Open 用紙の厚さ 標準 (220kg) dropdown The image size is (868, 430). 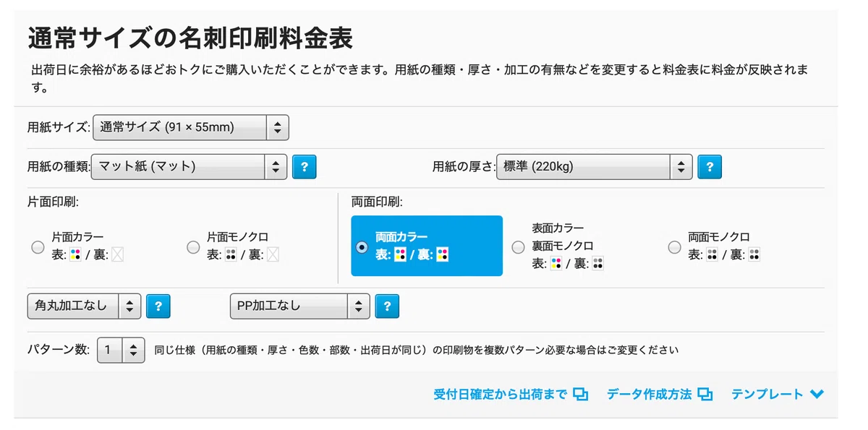(x=594, y=167)
